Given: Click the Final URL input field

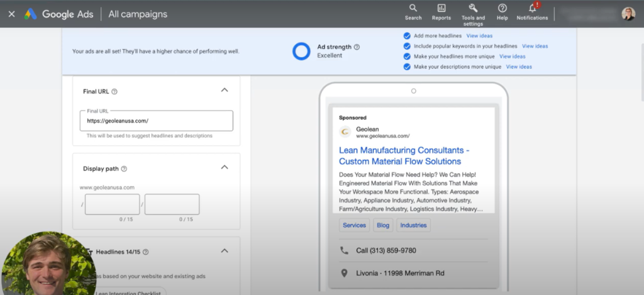Looking at the screenshot, I should point(156,121).
